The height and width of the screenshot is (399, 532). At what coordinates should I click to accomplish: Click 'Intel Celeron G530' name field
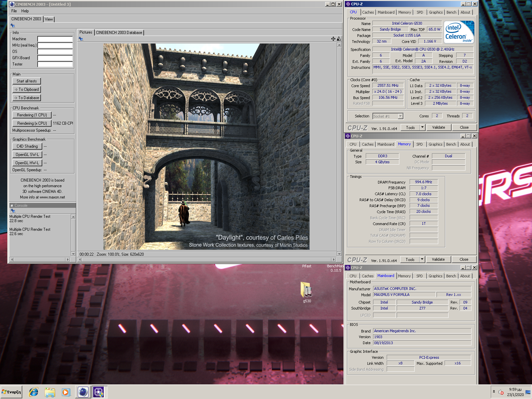407,23
